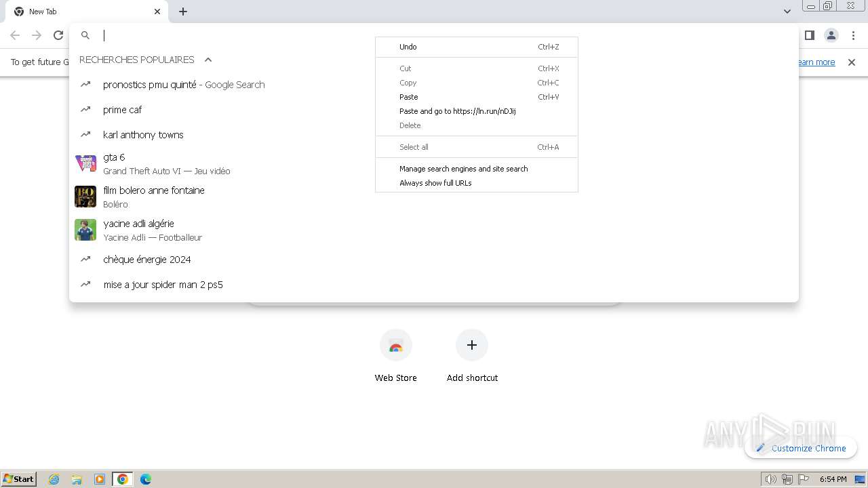This screenshot has height=488, width=868.
Task: Choose Paste from context menu
Action: [477, 97]
